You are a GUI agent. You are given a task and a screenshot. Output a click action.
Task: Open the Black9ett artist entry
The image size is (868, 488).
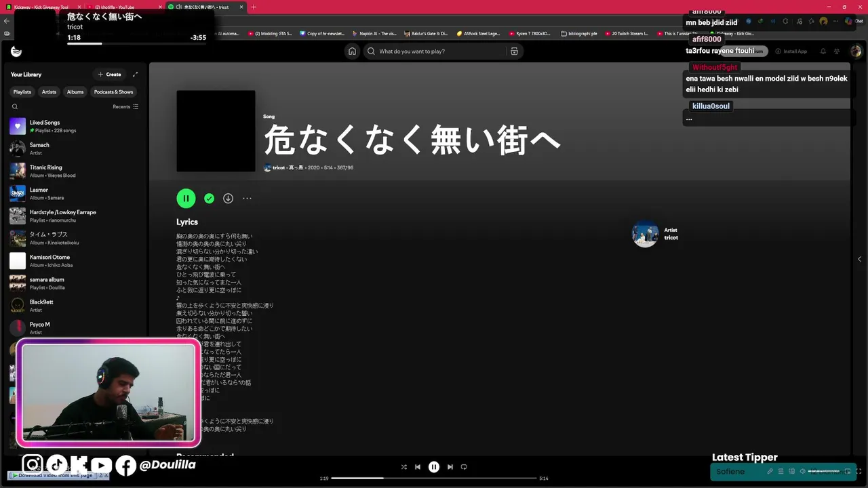(75, 306)
